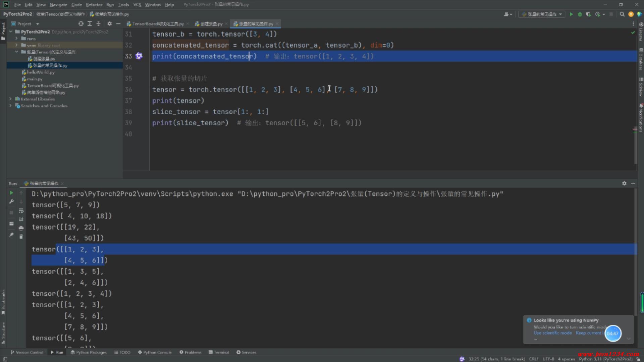
Task: Clear console with trash icon
Action: pyautogui.click(x=21, y=237)
